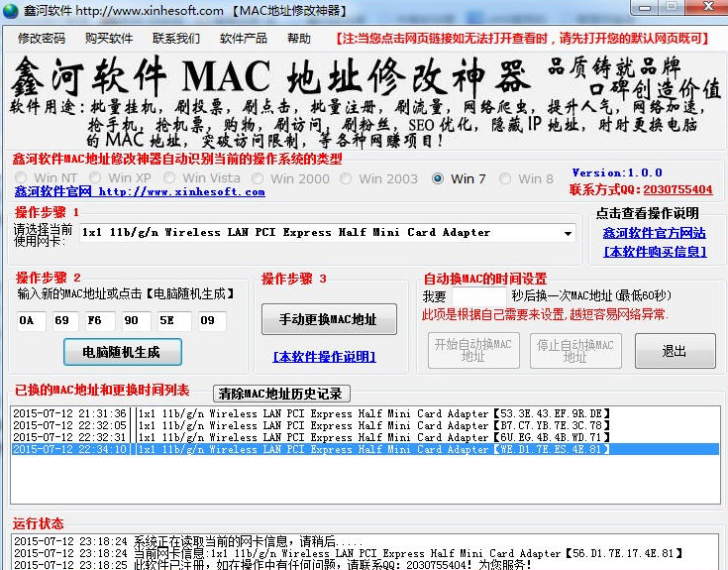Viewport: 728px width, 570px height.
Task: Select the Win Vista radio button
Action: [x=201, y=177]
